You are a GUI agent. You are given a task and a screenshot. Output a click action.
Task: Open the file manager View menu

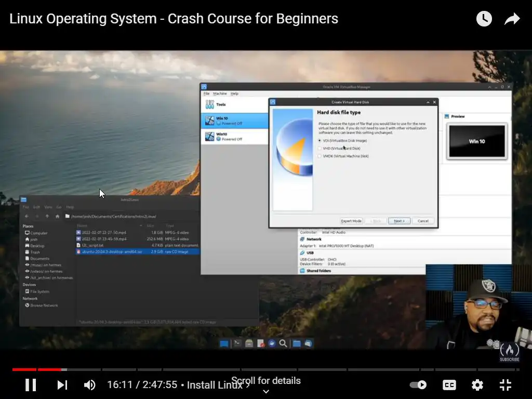(x=48, y=207)
